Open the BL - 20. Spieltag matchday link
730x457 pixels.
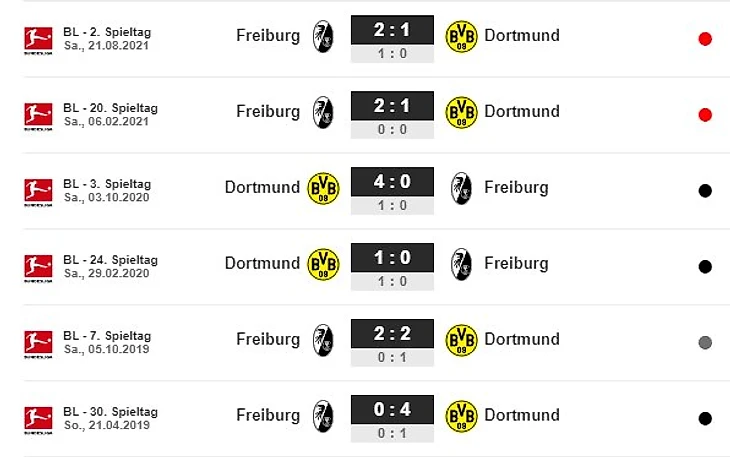[110, 108]
